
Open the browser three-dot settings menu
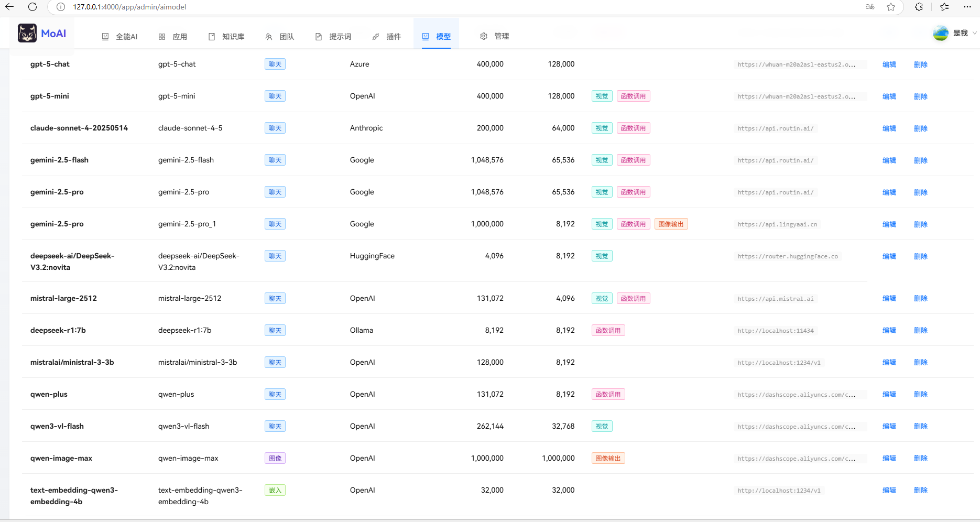pyautogui.click(x=967, y=7)
